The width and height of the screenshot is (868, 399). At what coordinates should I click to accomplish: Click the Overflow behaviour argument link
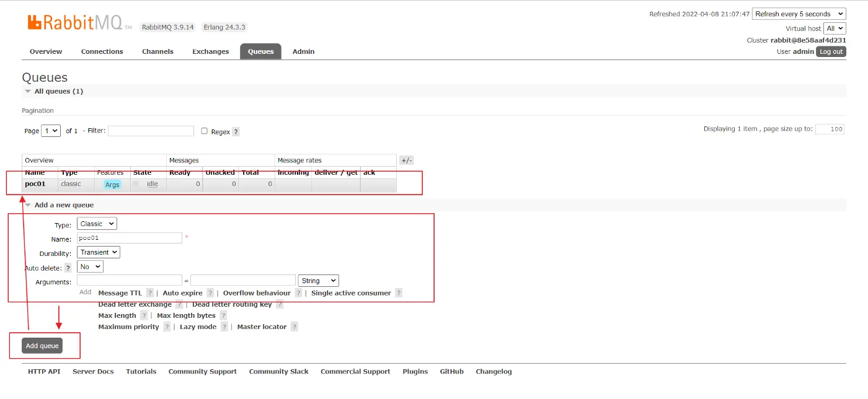(257, 293)
